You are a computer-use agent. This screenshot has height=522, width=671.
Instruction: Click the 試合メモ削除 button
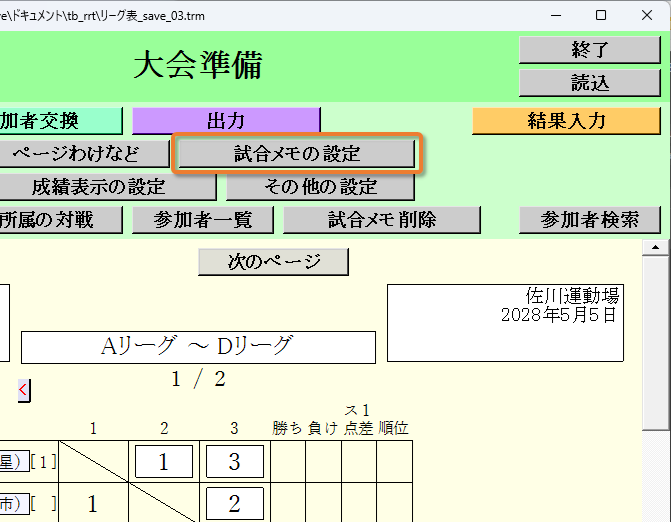[382, 220]
